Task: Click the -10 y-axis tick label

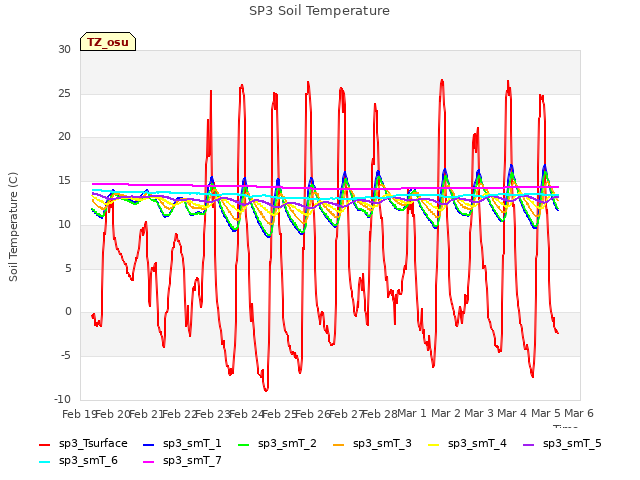Action: click(x=62, y=399)
